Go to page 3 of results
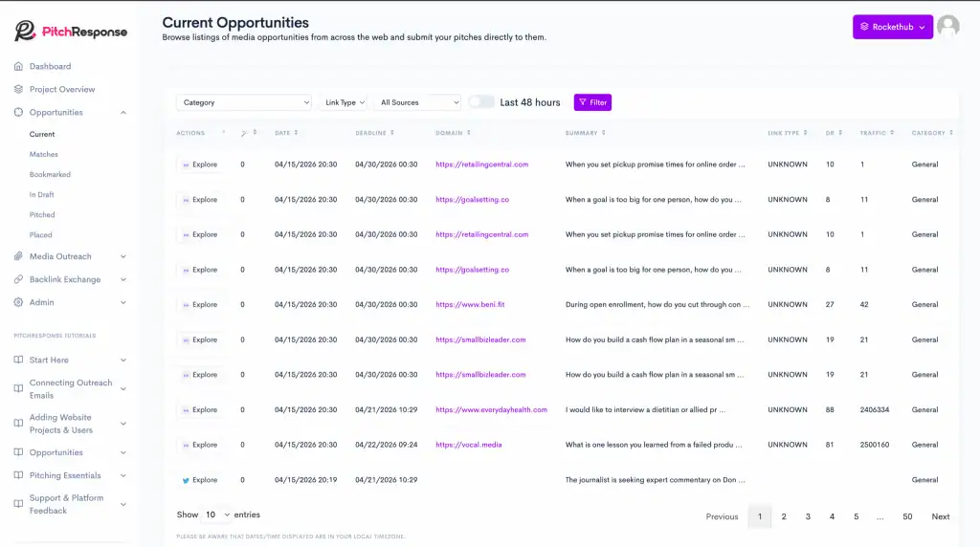Screen dimensions: 980x547 pos(808,516)
